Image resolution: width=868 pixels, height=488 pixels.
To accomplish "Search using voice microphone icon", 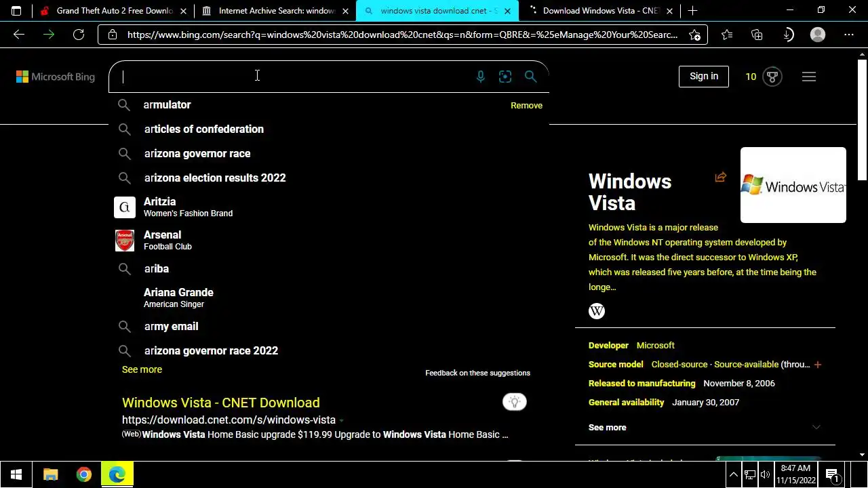I will click(480, 77).
